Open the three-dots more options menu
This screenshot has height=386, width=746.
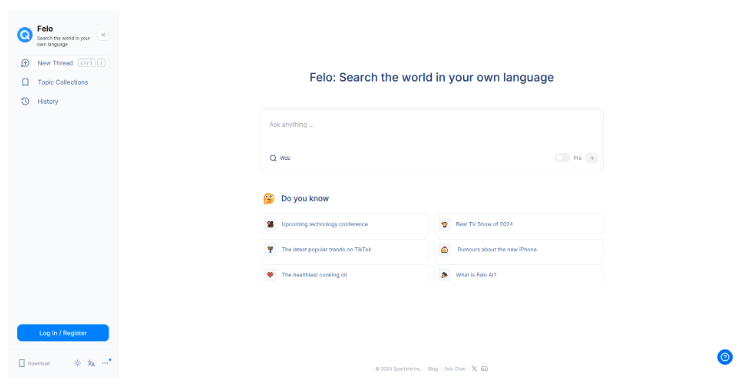tap(105, 363)
